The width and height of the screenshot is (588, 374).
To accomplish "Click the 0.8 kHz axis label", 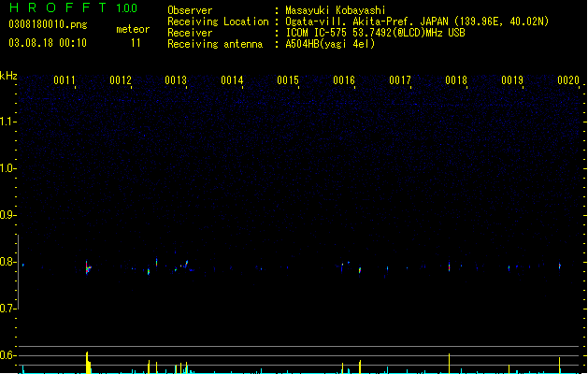I will [7, 262].
